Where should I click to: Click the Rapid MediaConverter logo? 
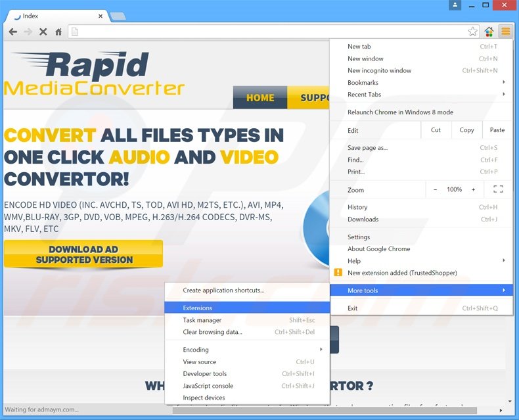point(95,74)
